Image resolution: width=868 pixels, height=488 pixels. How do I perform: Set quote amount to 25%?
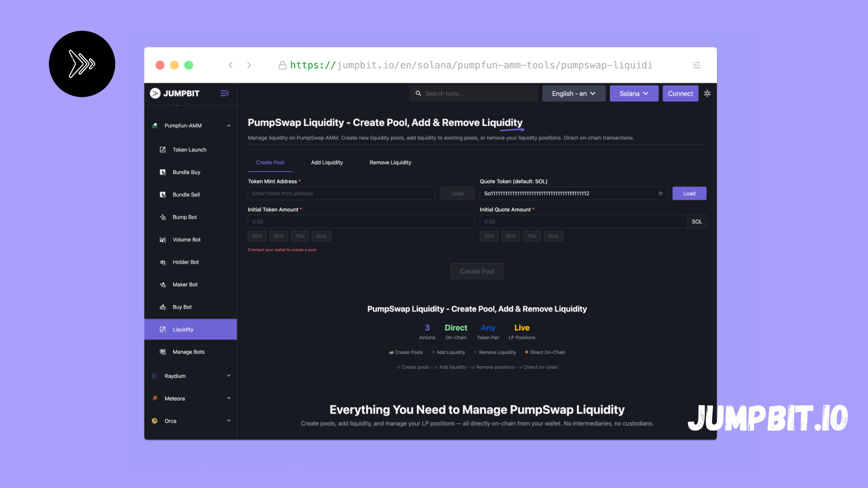(489, 236)
